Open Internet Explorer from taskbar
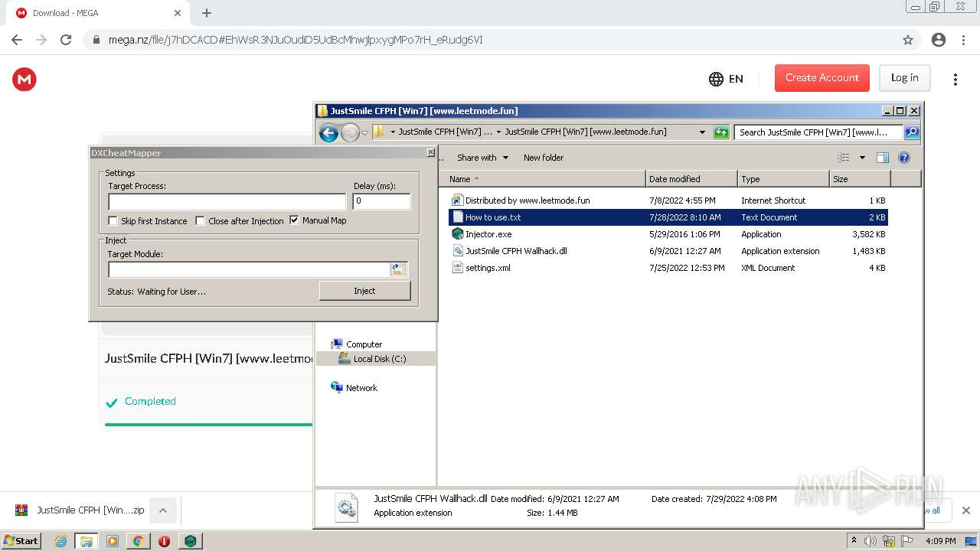980x551 pixels. [x=61, y=541]
